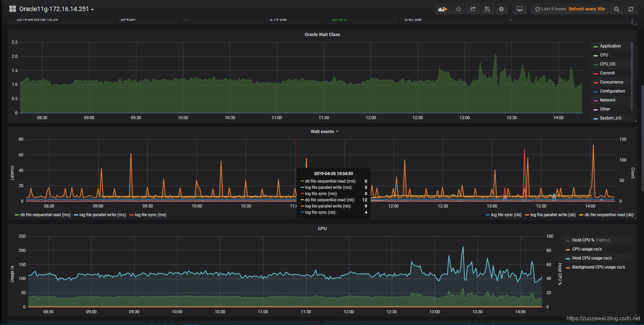Viewport: 644px width, 325px height.
Task: Click the refresh dashboard icon
Action: click(631, 9)
